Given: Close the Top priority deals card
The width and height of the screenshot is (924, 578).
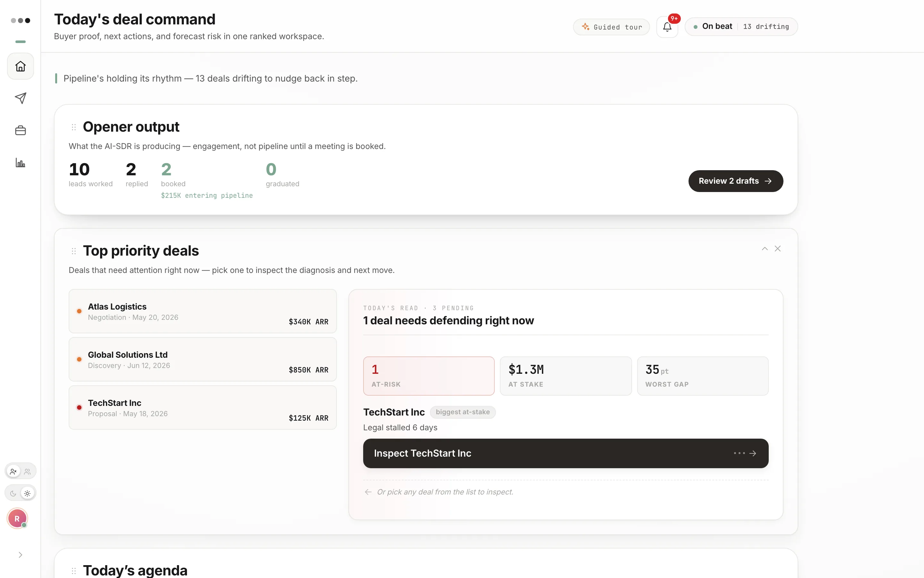Looking at the screenshot, I should click(x=777, y=249).
